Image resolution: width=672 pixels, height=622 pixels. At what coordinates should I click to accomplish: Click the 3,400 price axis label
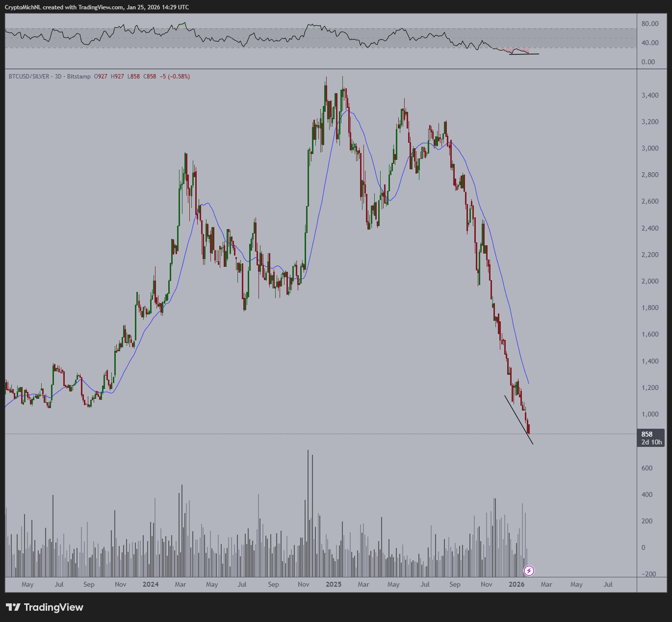click(x=650, y=95)
